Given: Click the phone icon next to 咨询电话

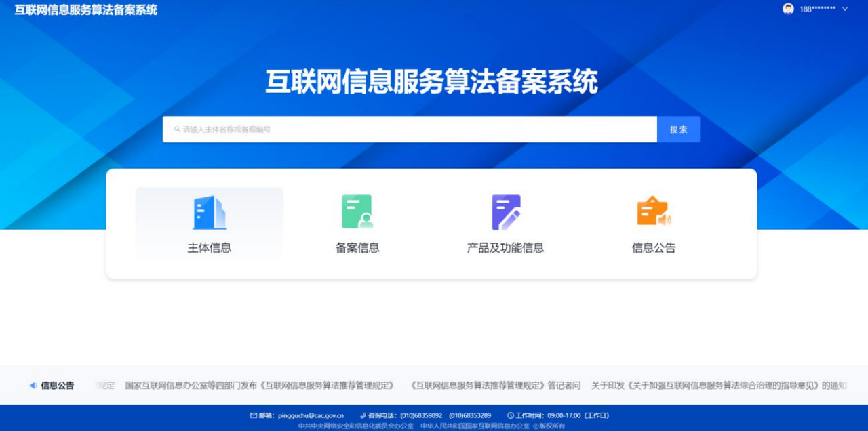Looking at the screenshot, I should [x=363, y=415].
